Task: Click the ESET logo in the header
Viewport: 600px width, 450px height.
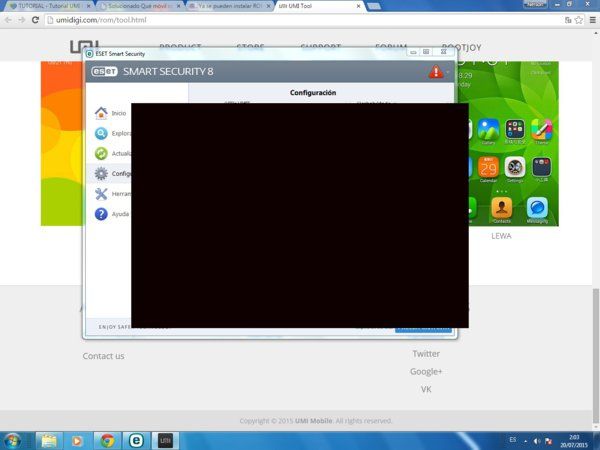Action: pos(104,72)
